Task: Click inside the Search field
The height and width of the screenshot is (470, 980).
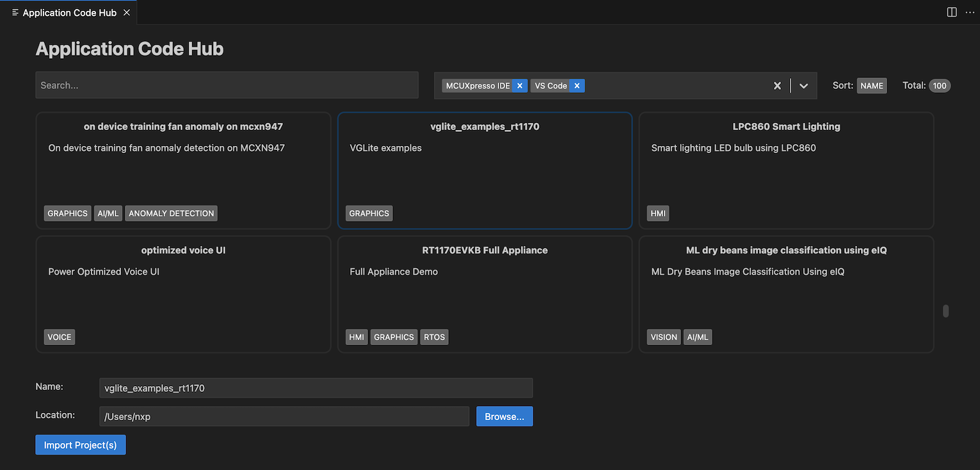Action: click(x=227, y=85)
